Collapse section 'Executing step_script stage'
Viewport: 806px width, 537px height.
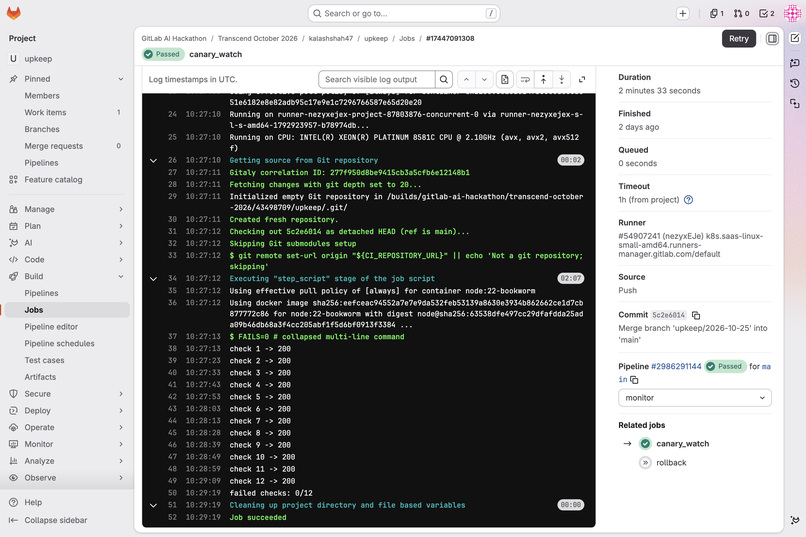pos(153,279)
